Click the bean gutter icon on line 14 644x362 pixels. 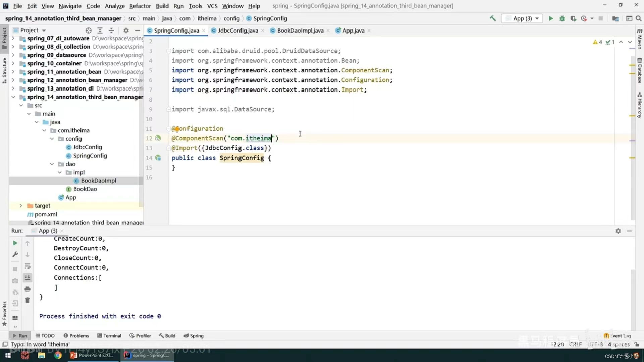[158, 158]
